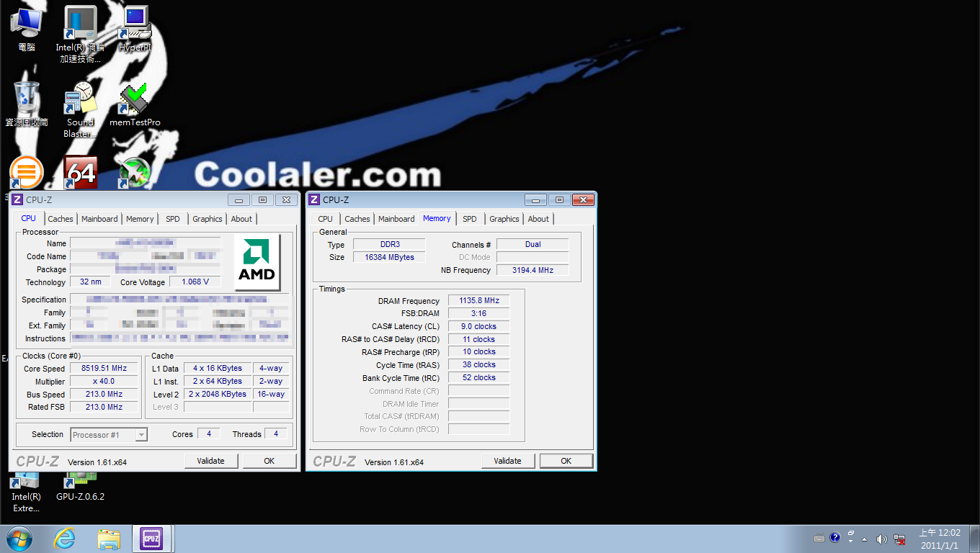The image size is (980, 553).
Task: Open the disconnected network tray icon
Action: [899, 539]
